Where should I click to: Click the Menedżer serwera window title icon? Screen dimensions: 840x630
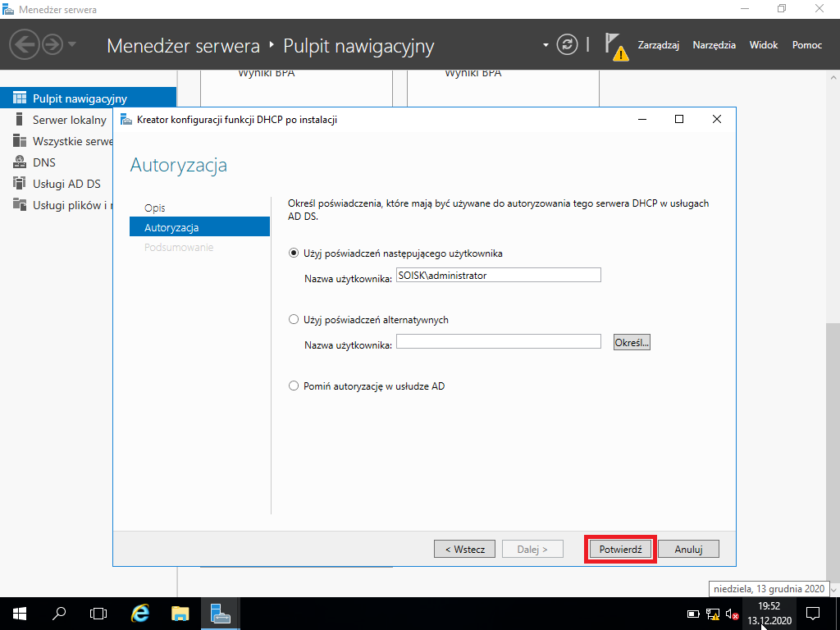click(x=8, y=9)
